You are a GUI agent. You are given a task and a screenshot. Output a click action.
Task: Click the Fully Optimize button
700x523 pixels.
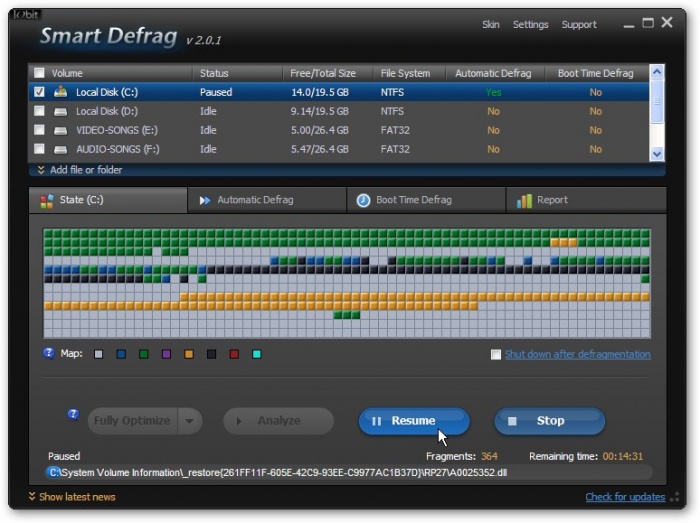click(x=133, y=421)
